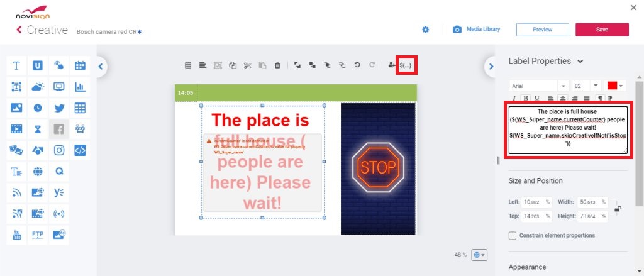
Task: Enable Constrain element proportions checkbox
Action: pyautogui.click(x=513, y=236)
